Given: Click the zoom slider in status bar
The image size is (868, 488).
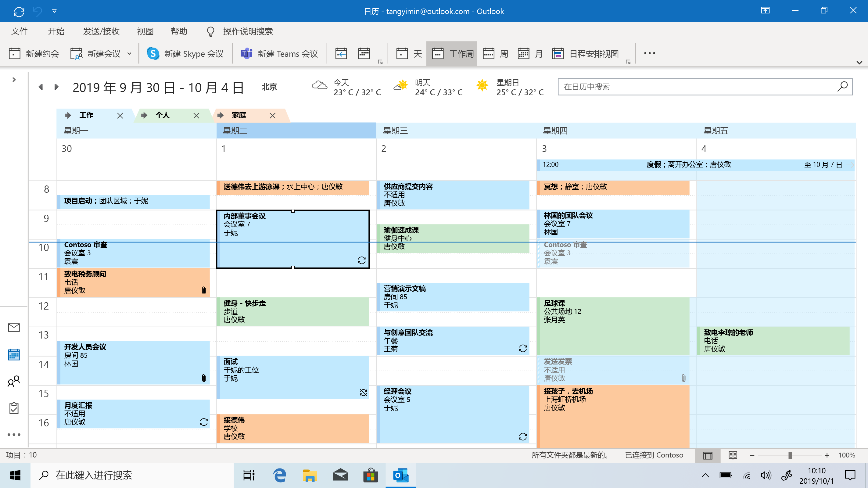Looking at the screenshot, I should (x=790, y=455).
